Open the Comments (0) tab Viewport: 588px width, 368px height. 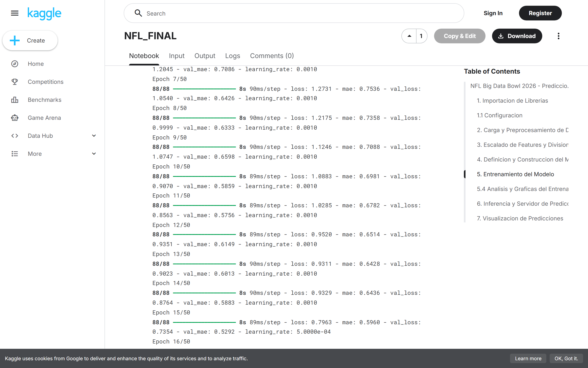(x=272, y=56)
